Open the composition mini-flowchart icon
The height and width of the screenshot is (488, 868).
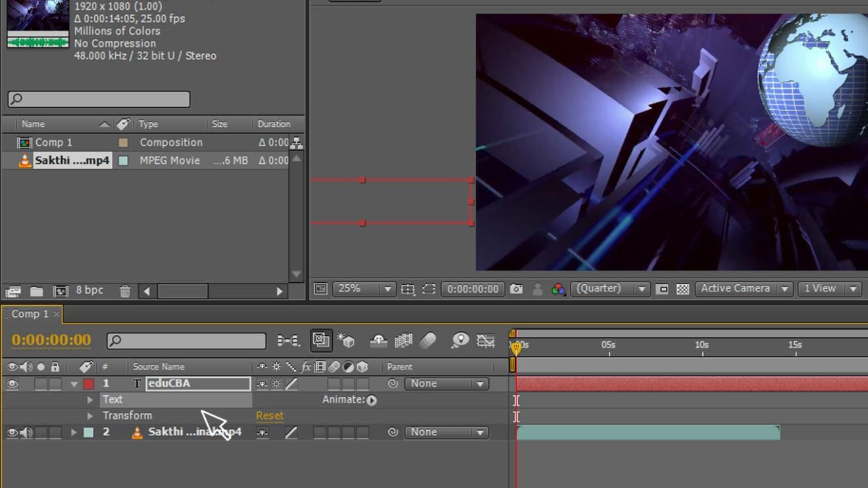pyautogui.click(x=288, y=341)
